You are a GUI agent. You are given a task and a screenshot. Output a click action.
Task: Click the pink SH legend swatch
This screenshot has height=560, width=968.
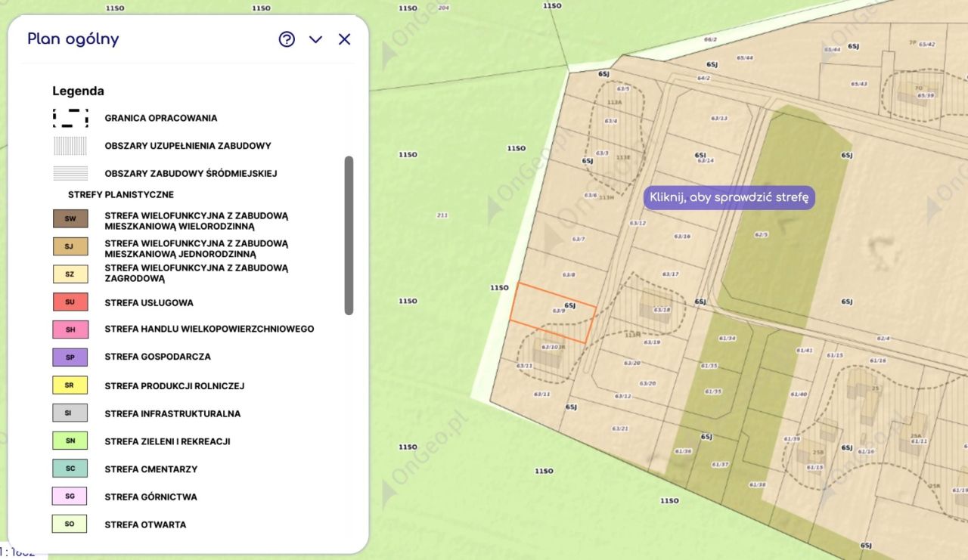pos(70,330)
